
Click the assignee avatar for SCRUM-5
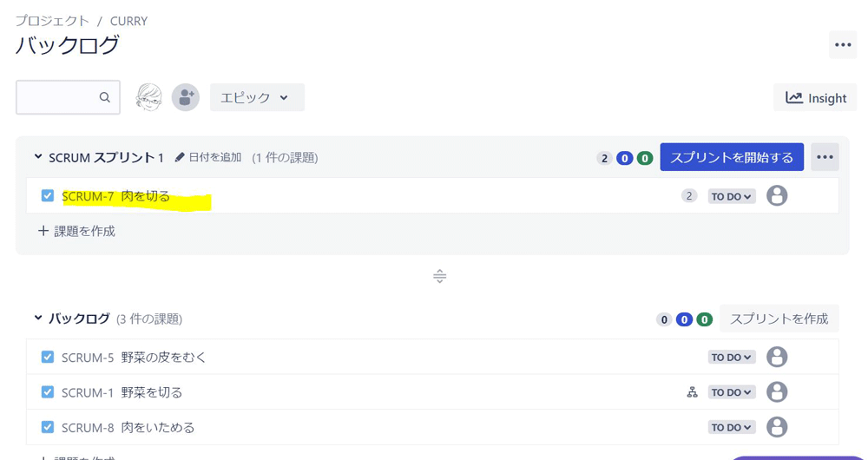pyautogui.click(x=777, y=357)
